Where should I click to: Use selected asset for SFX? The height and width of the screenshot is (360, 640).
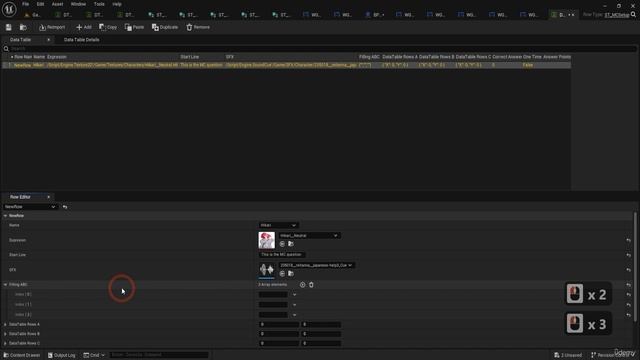pos(282,273)
